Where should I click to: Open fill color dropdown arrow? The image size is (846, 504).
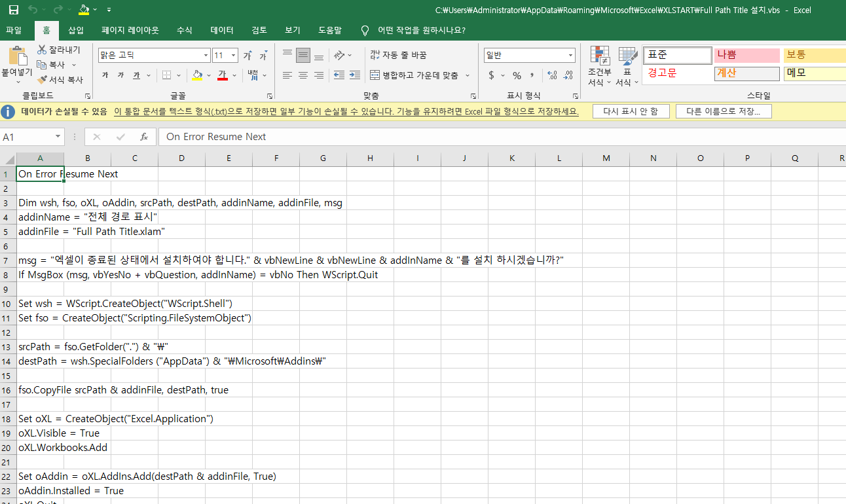208,75
